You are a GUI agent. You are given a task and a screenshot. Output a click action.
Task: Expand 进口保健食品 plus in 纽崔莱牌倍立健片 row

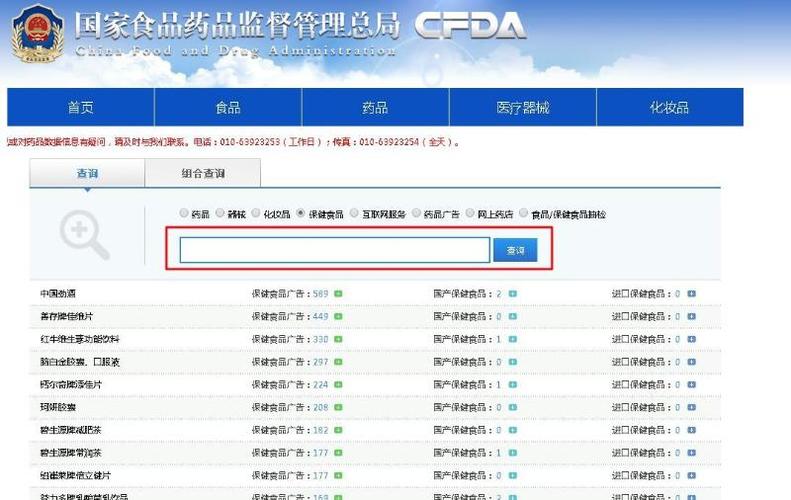tap(692, 475)
